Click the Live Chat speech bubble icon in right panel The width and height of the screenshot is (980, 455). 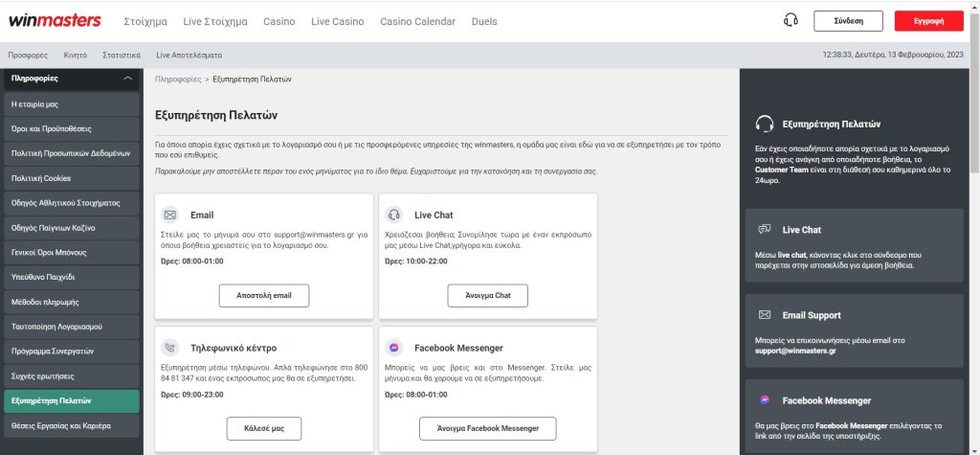pyautogui.click(x=765, y=230)
